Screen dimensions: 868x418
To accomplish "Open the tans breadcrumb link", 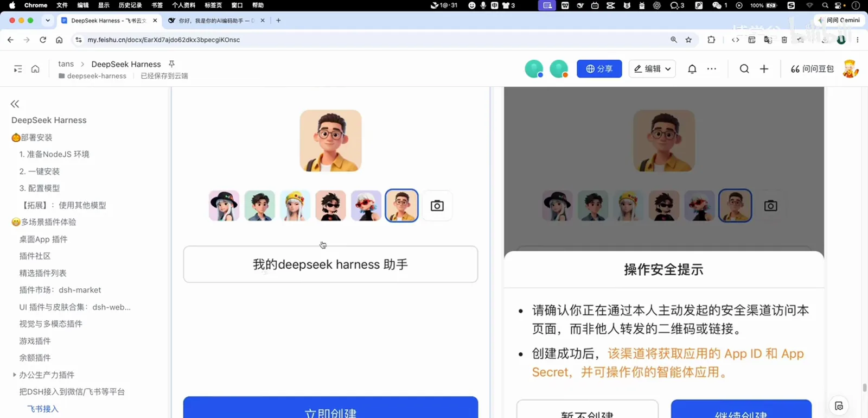I will 66,64.
